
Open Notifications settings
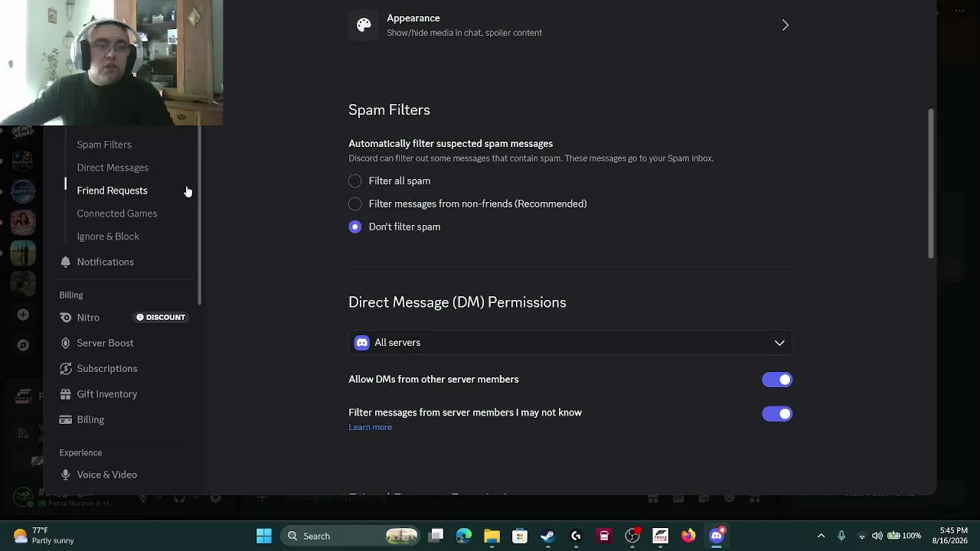(x=105, y=262)
